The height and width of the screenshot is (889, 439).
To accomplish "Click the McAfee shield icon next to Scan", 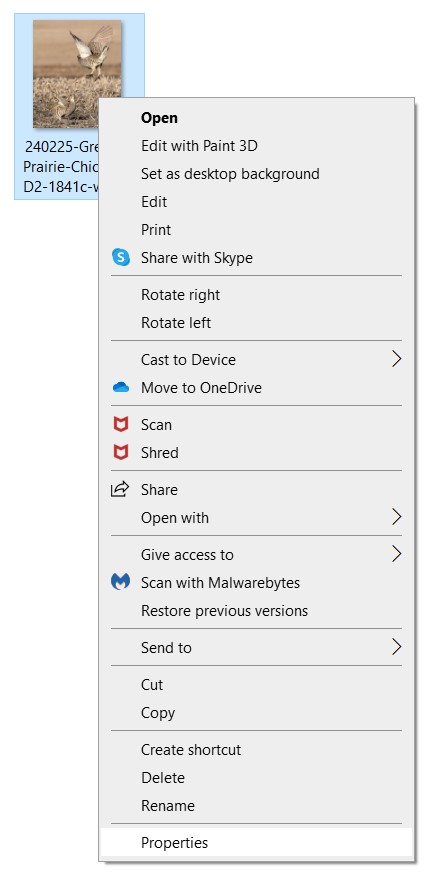I will tap(121, 424).
